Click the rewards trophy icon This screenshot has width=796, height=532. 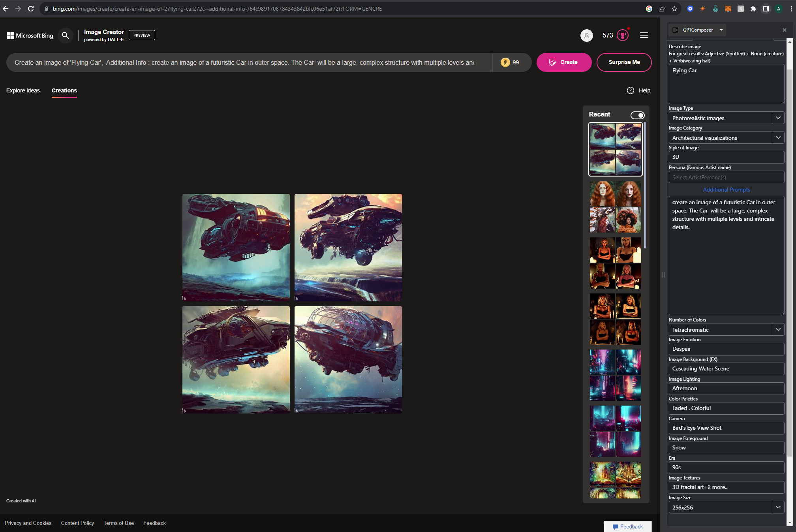pyautogui.click(x=623, y=36)
